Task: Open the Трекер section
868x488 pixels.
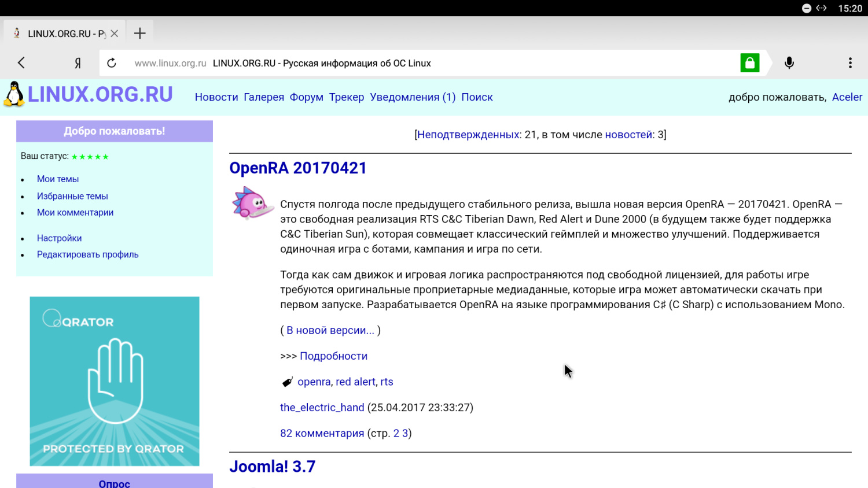Action: pos(347,97)
